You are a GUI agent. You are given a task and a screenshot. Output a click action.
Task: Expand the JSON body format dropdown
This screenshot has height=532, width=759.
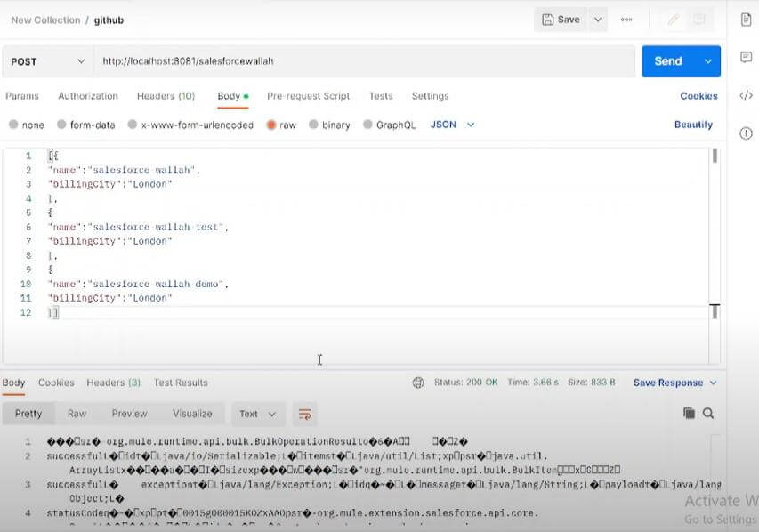pos(453,125)
